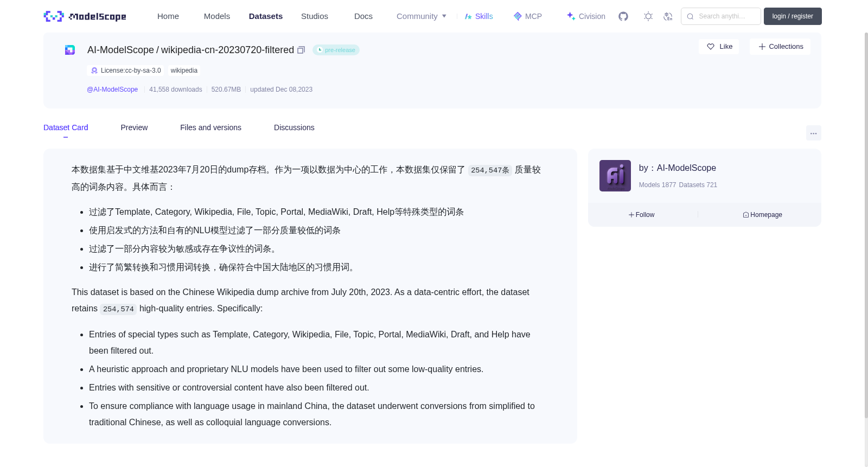Click the 41,558 downloads text

(x=175, y=89)
